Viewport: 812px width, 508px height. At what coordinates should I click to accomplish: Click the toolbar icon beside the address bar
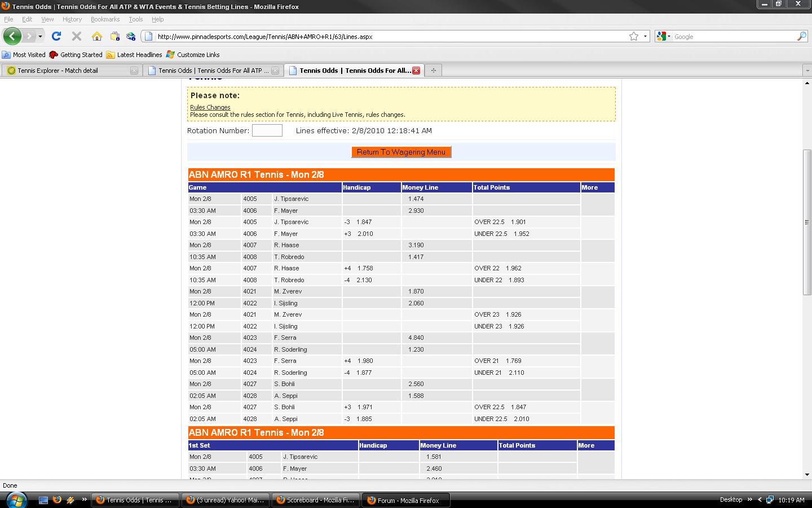point(131,36)
